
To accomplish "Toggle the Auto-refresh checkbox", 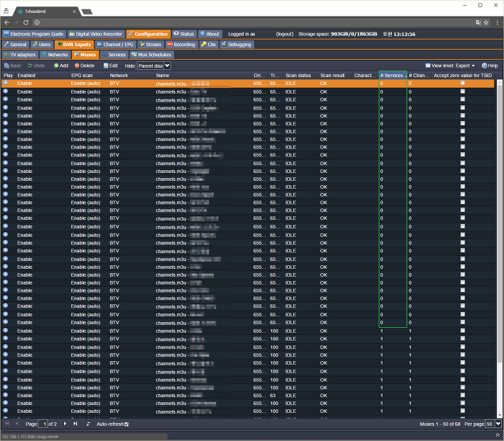I will tap(126, 424).
